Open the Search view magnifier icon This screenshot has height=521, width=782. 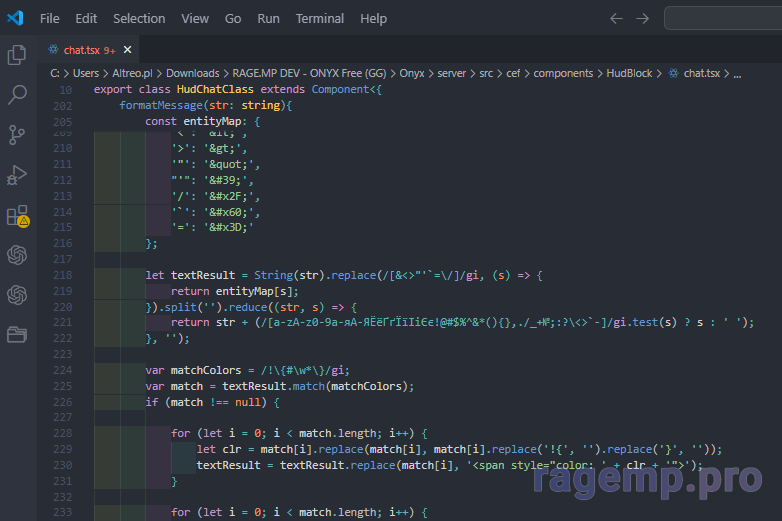(x=17, y=95)
